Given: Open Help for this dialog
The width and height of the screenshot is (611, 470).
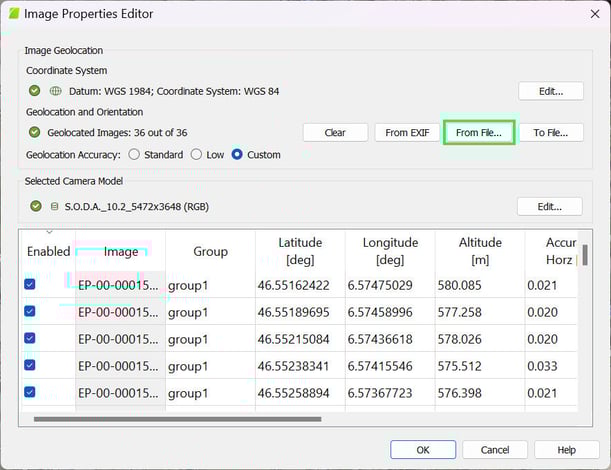Looking at the screenshot, I should coord(567,450).
